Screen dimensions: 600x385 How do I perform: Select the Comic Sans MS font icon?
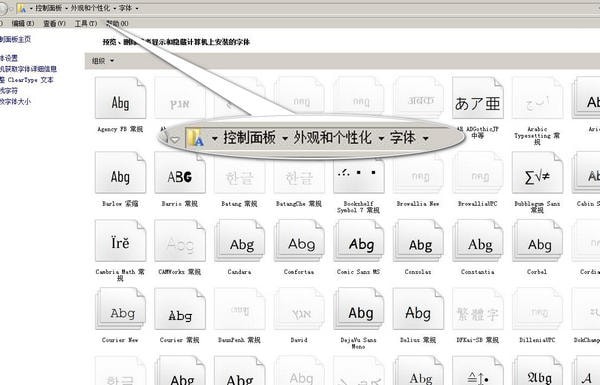(x=359, y=240)
